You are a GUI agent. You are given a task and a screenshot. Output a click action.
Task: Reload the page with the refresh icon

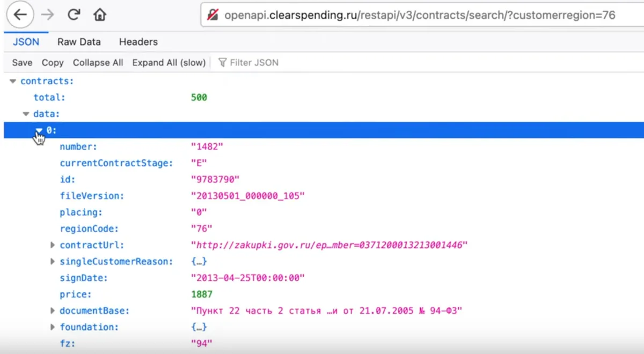tap(74, 15)
